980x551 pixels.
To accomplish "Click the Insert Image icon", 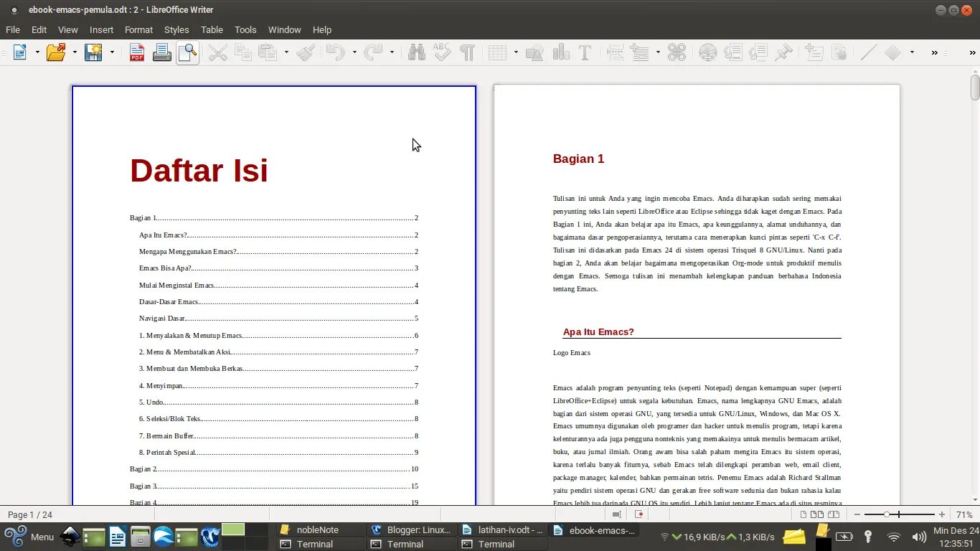I will [x=534, y=52].
